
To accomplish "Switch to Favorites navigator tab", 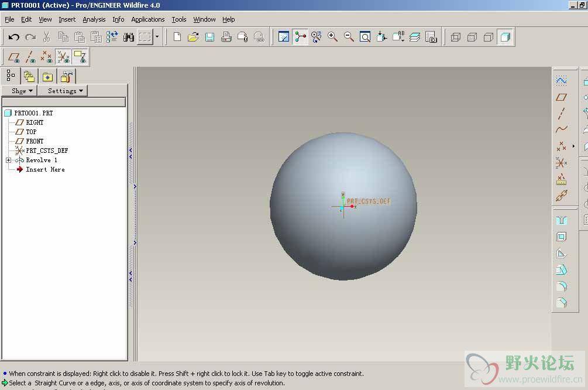I will click(x=47, y=76).
